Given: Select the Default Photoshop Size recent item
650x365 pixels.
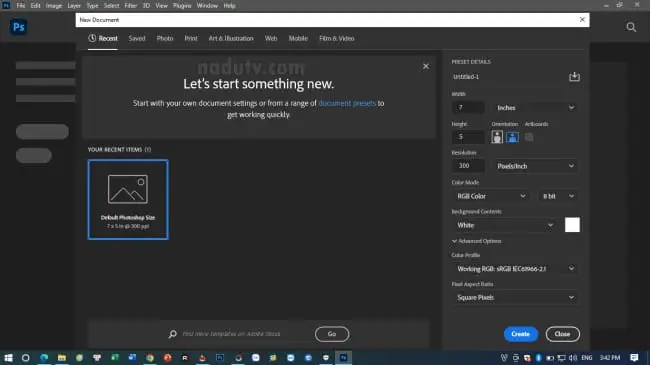Looking at the screenshot, I should coord(128,200).
